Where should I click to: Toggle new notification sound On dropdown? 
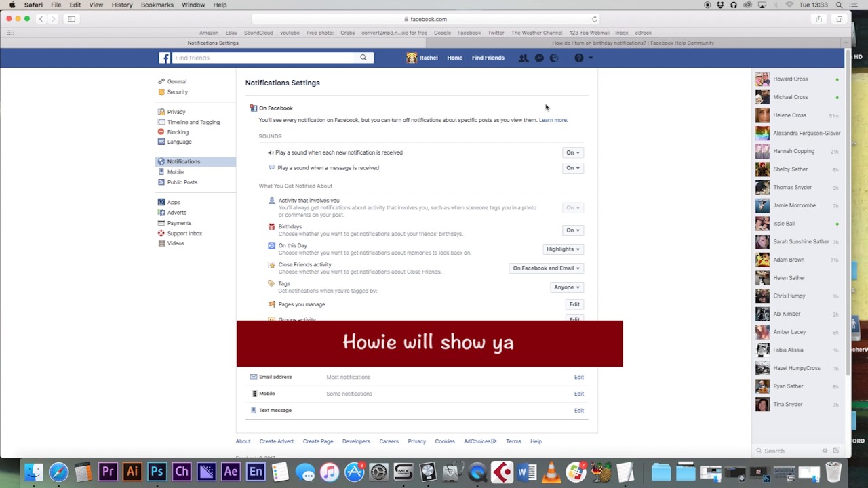(x=573, y=152)
